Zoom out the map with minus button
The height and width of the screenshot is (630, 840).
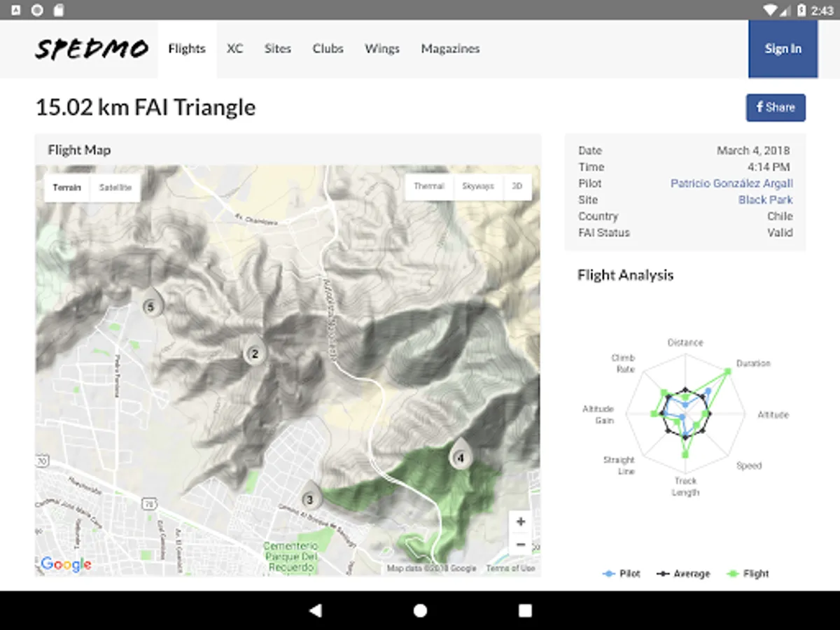(520, 544)
